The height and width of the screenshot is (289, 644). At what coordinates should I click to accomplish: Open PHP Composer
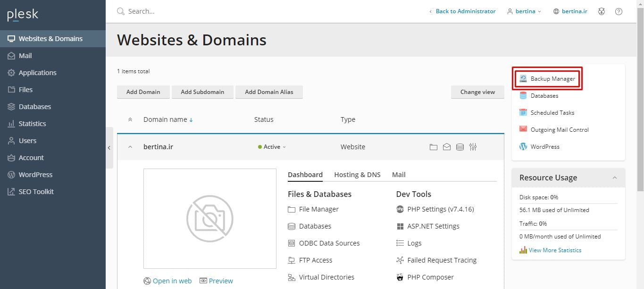(x=425, y=277)
